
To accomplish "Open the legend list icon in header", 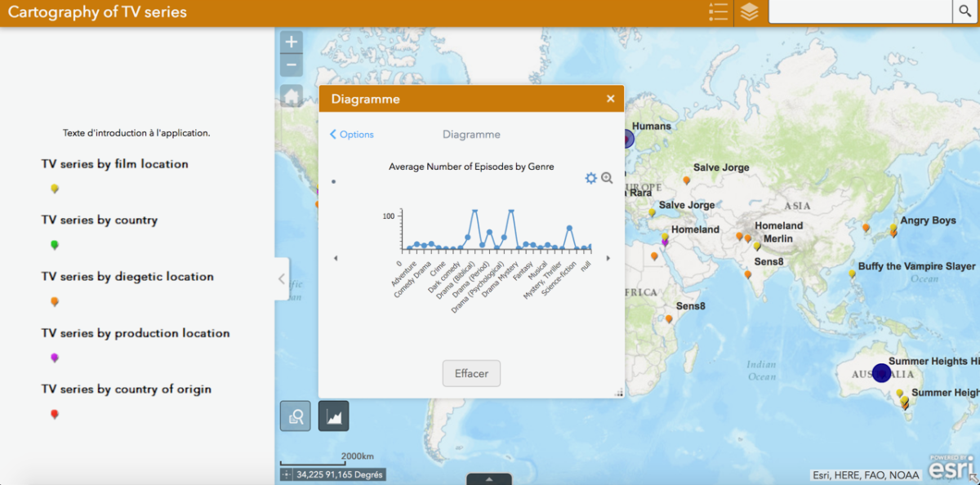I will 718,12.
